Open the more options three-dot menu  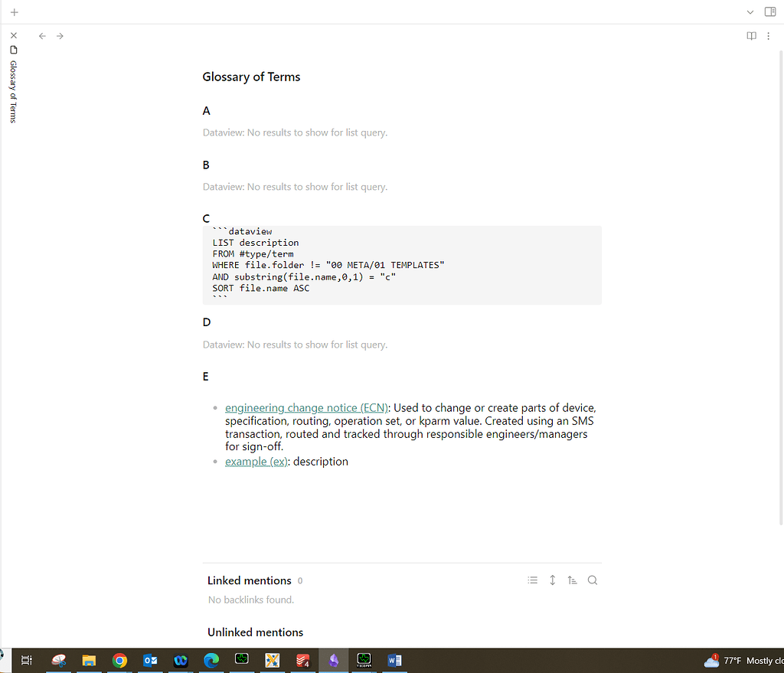pos(769,35)
